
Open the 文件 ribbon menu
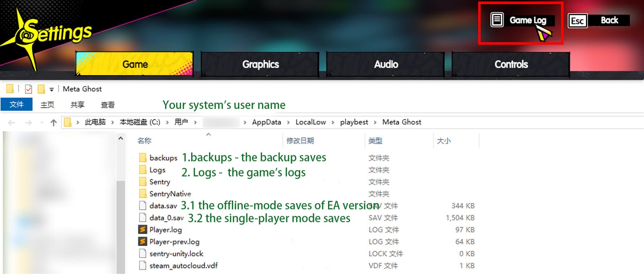coord(17,105)
